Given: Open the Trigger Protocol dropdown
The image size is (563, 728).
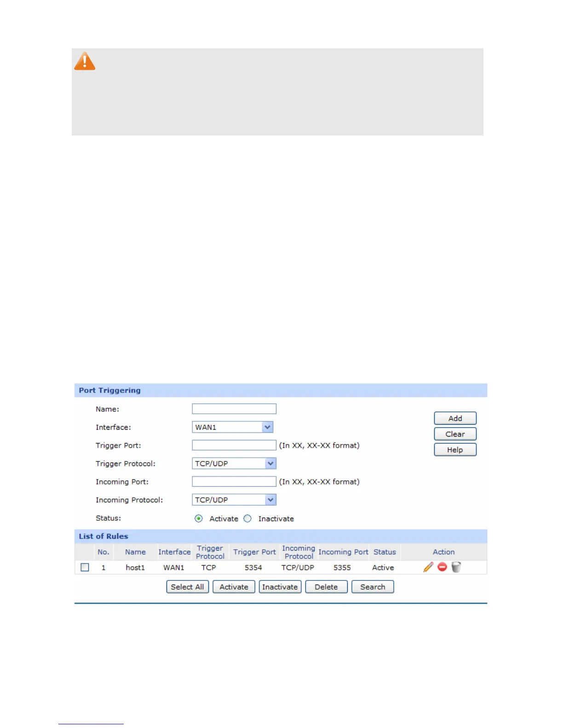Looking at the screenshot, I should 234,463.
